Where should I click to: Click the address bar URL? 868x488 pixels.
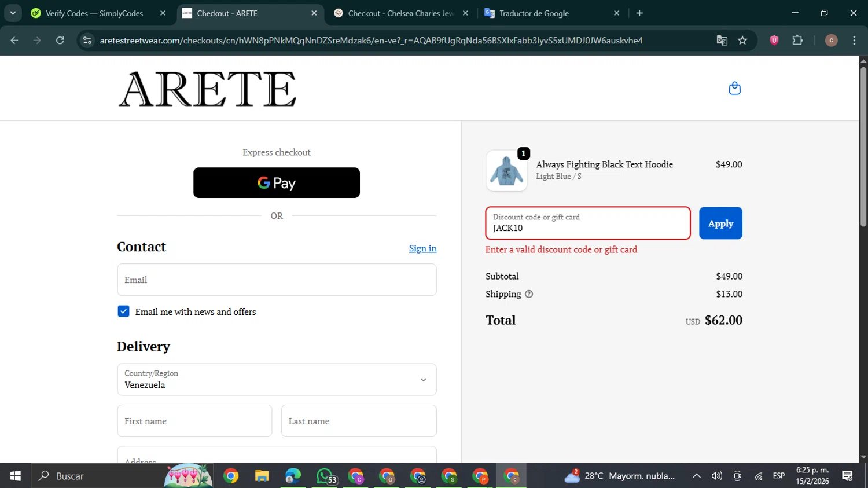371,40
